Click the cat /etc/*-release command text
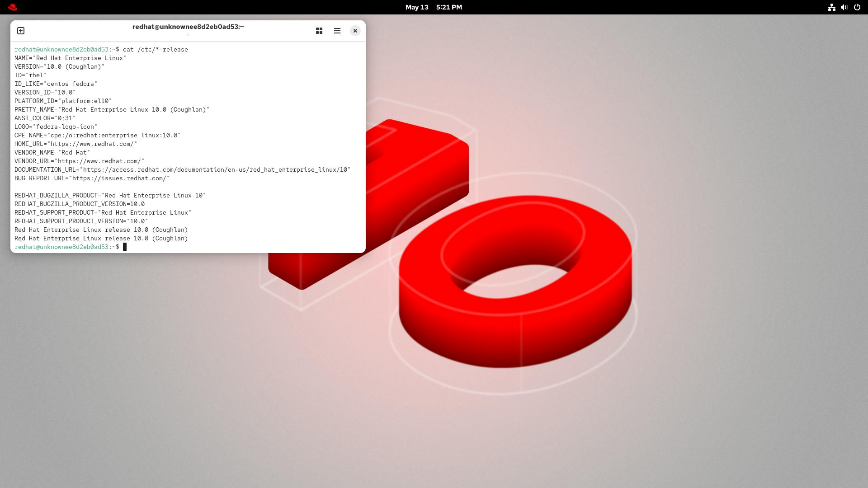 tap(155, 50)
